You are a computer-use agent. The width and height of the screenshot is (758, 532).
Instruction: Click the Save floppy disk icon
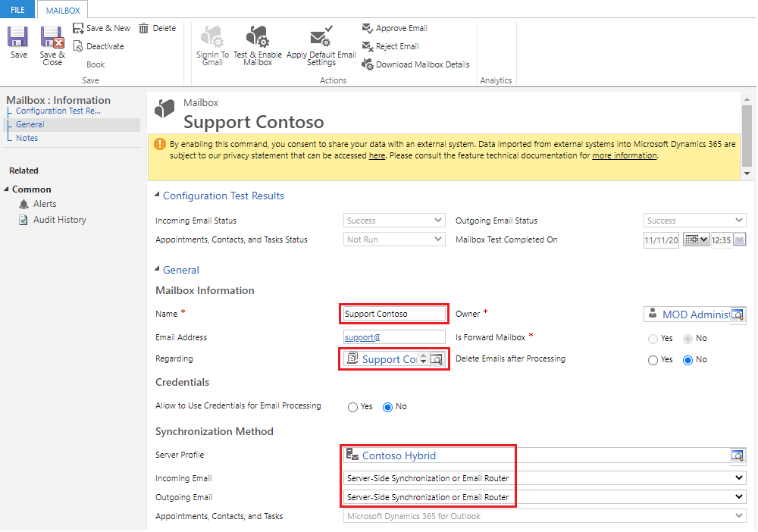(18, 37)
